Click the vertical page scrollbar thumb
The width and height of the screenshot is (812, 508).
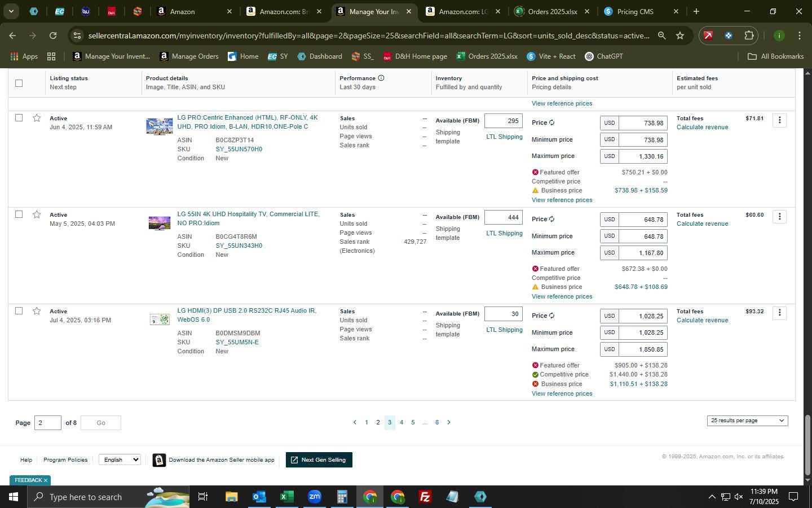click(807, 445)
